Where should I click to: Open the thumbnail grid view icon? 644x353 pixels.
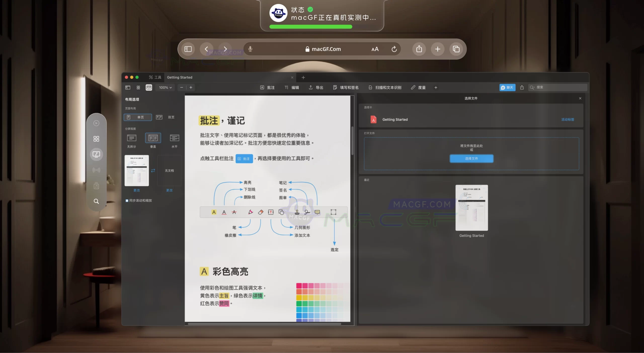(138, 87)
